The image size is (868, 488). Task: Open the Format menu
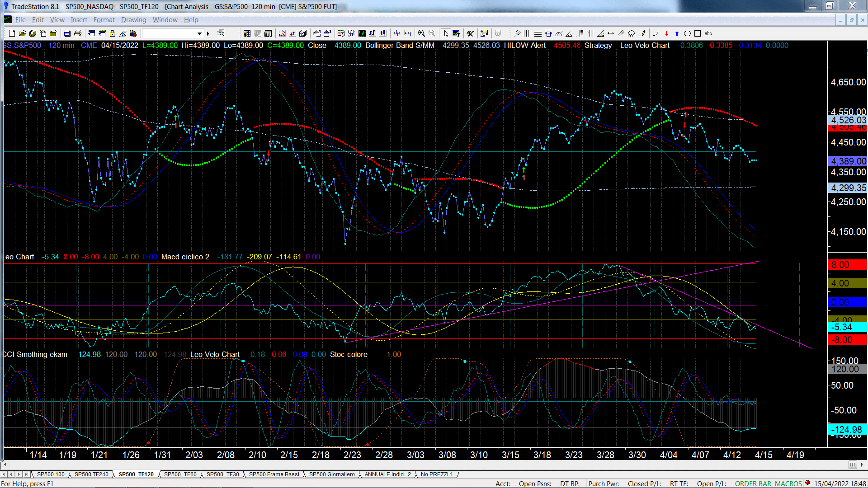(104, 20)
